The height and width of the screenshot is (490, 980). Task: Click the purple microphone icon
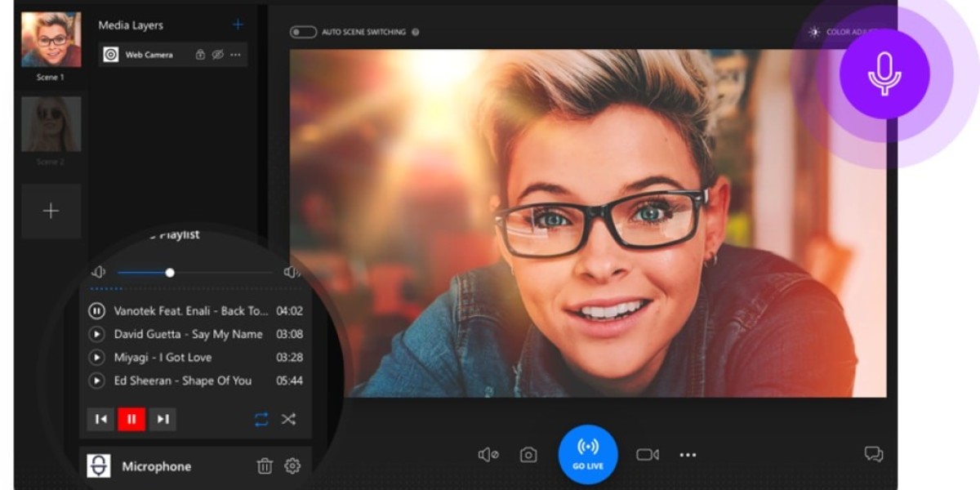(x=884, y=74)
